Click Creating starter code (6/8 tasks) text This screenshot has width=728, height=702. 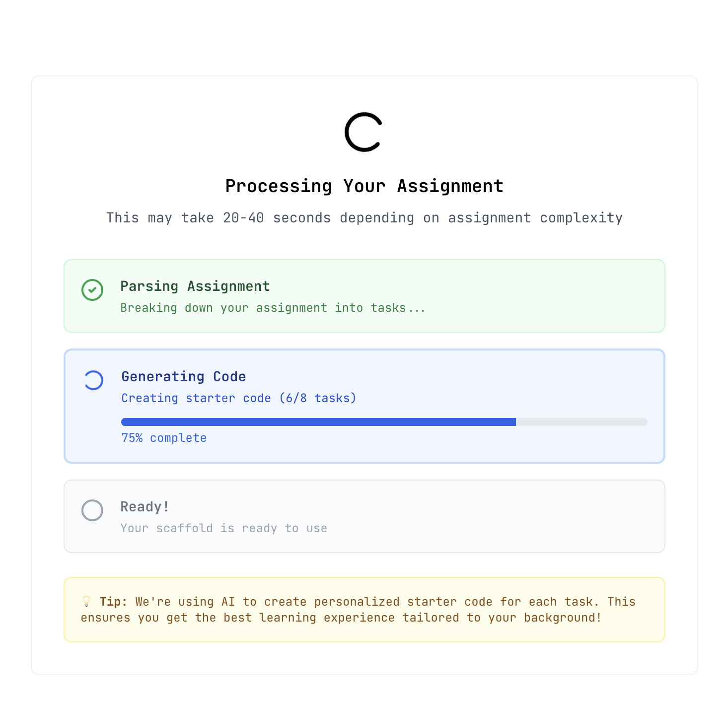[x=238, y=398]
